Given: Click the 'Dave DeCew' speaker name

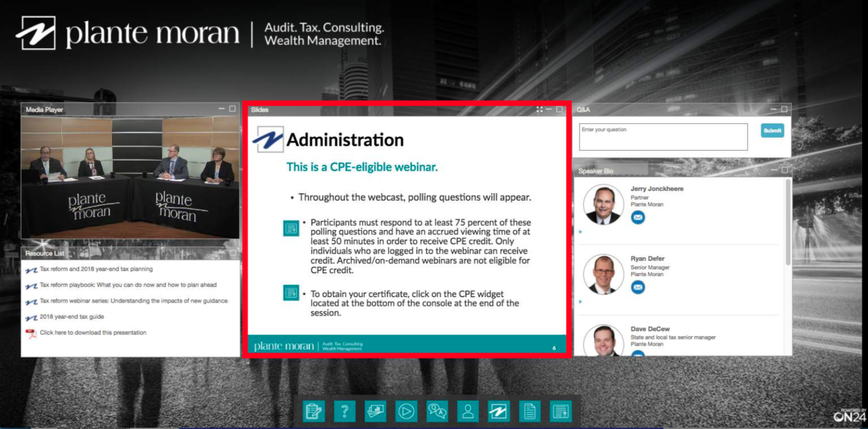Looking at the screenshot, I should click(x=650, y=329).
